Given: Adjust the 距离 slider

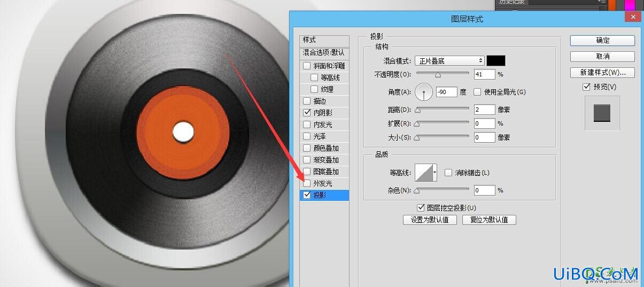Looking at the screenshot, I should (x=443, y=110).
